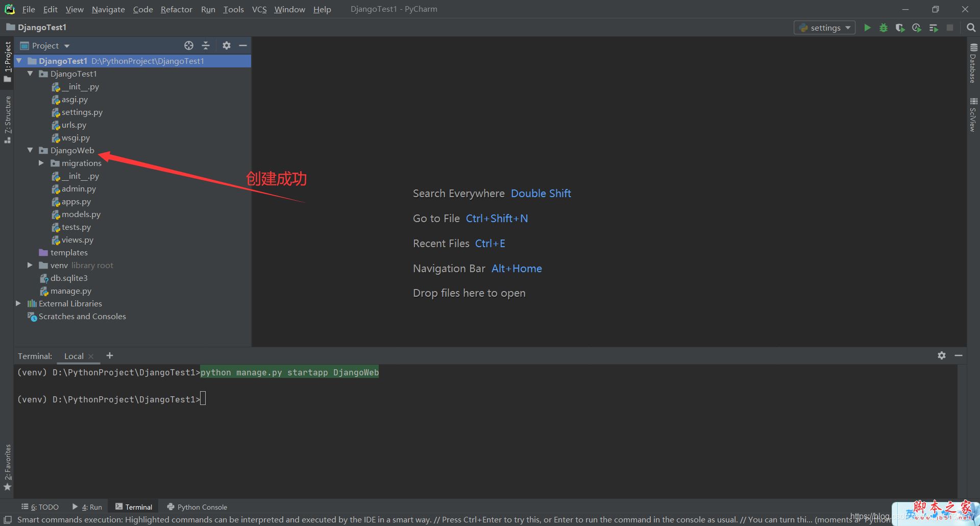Open the Edit menu

coord(50,9)
